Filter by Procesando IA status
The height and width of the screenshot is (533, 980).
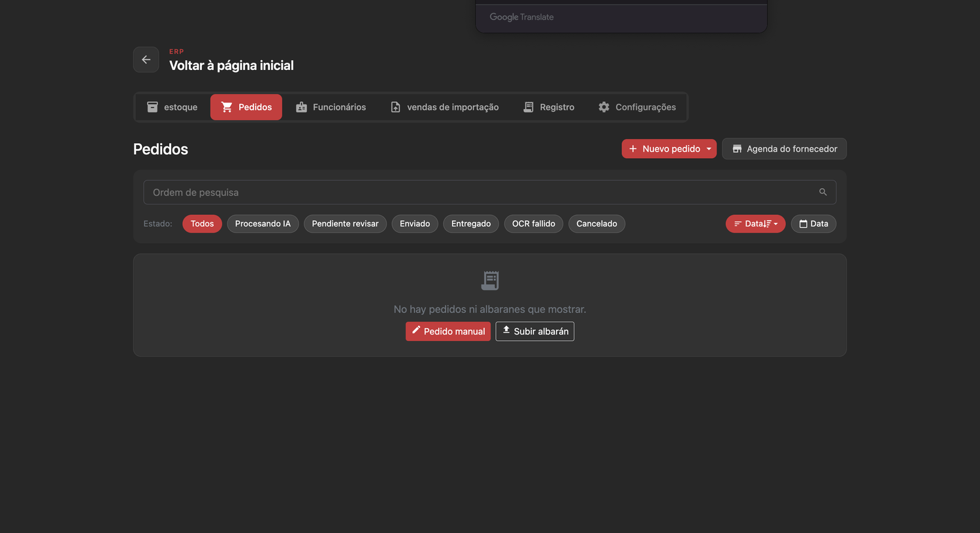pyautogui.click(x=263, y=223)
